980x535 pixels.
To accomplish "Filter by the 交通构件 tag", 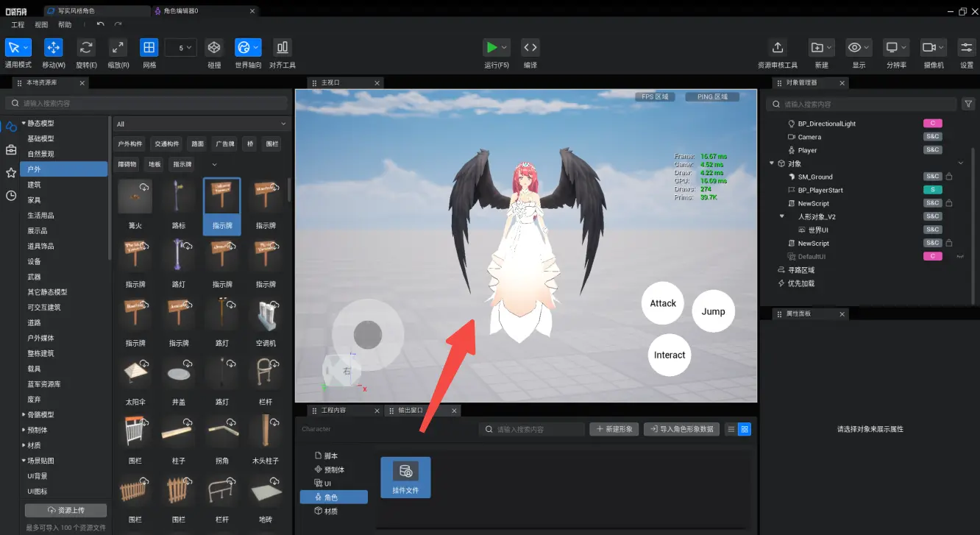I will tap(166, 144).
